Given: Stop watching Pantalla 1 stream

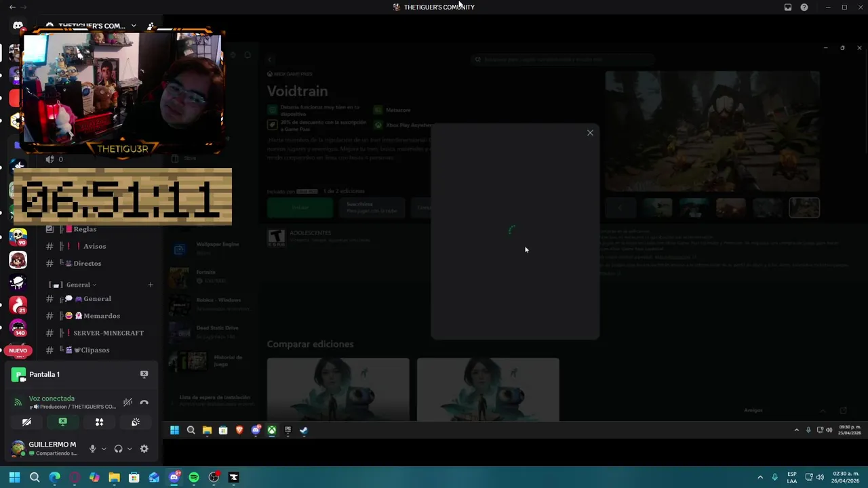Looking at the screenshot, I should coord(144,374).
